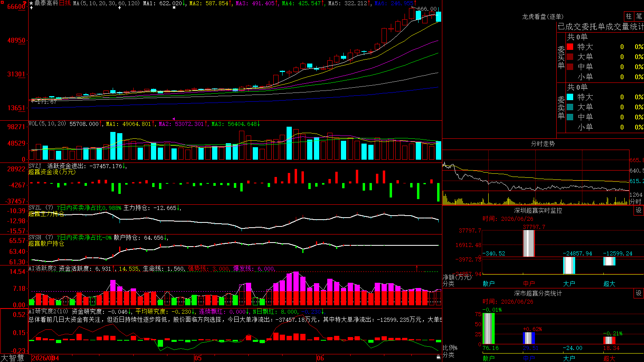Click the 散户持仓 value 64.656
The image size is (644, 362).
point(154,238)
